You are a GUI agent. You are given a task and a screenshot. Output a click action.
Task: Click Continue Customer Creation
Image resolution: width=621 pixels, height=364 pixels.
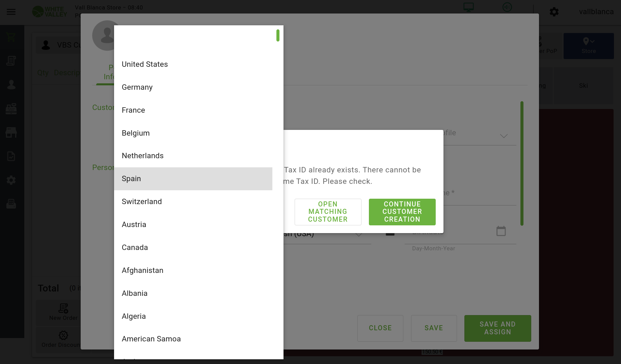click(x=402, y=212)
